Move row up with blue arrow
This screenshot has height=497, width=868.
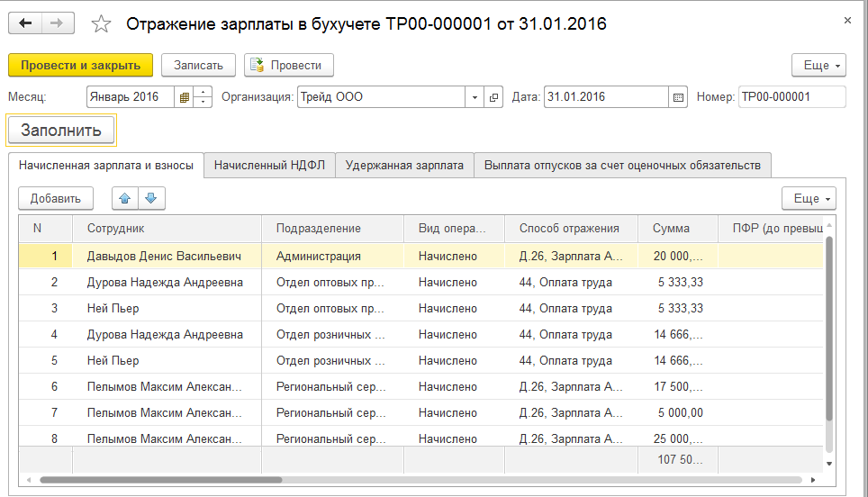(x=124, y=198)
